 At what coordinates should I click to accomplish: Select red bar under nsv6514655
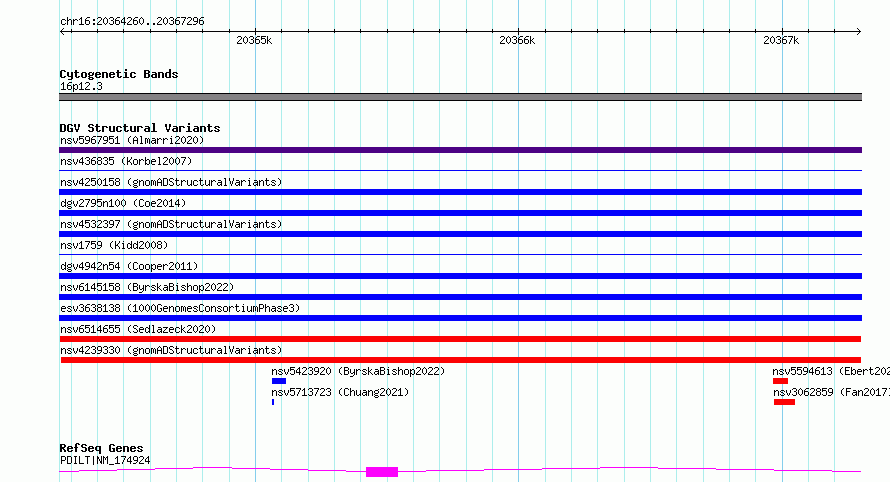(x=460, y=339)
